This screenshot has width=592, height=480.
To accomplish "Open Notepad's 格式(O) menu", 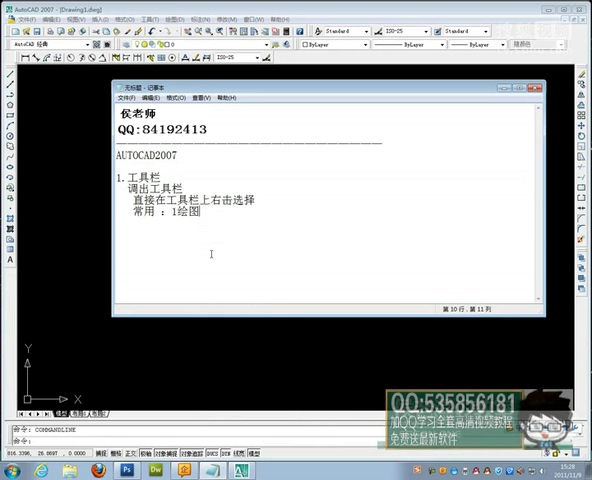I will pyautogui.click(x=176, y=98).
